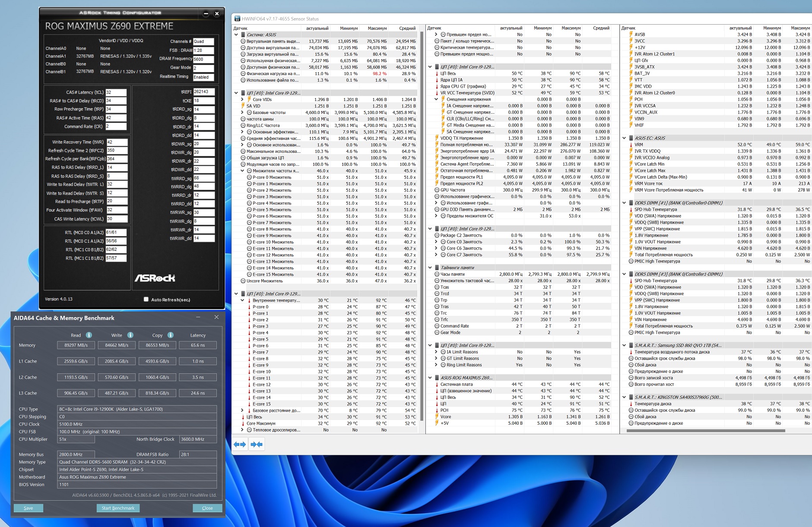The height and width of the screenshot is (527, 812).
Task: Click the icon beside GPU Частота
Action: 437,190
